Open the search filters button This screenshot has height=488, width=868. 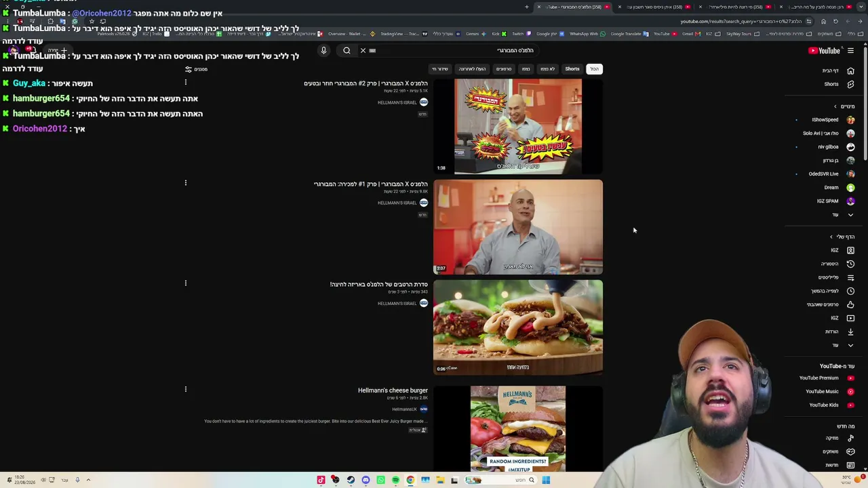pyautogui.click(x=196, y=69)
